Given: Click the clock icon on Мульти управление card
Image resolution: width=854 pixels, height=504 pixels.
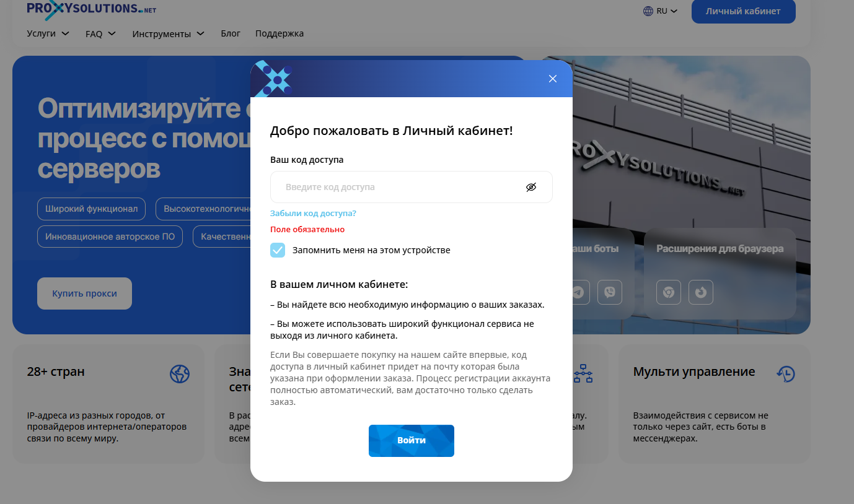Looking at the screenshot, I should click(x=786, y=373).
